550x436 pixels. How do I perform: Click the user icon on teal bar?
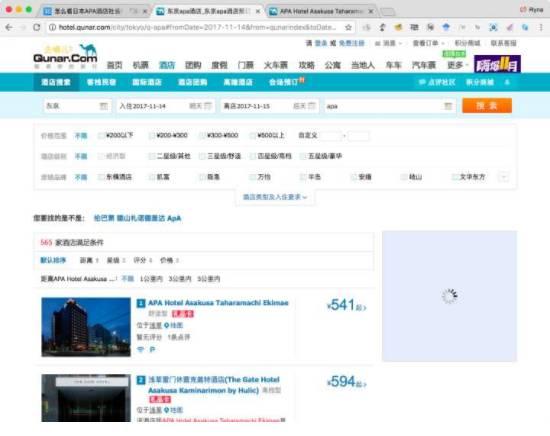click(x=507, y=82)
